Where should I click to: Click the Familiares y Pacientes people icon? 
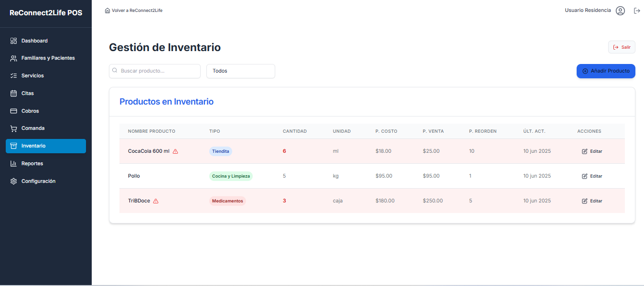13,58
